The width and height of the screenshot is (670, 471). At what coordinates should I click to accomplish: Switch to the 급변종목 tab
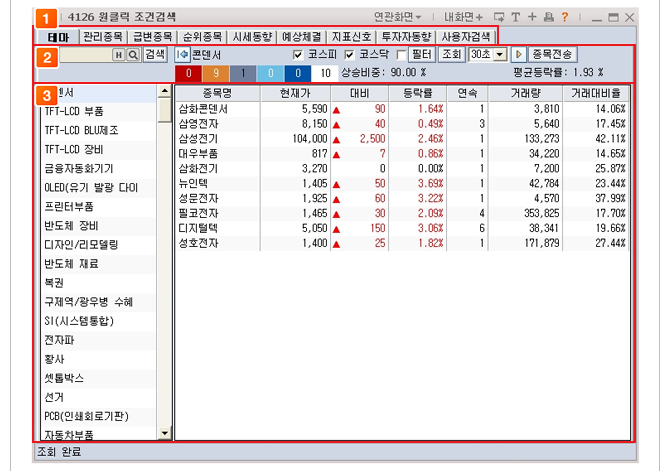pyautogui.click(x=153, y=37)
